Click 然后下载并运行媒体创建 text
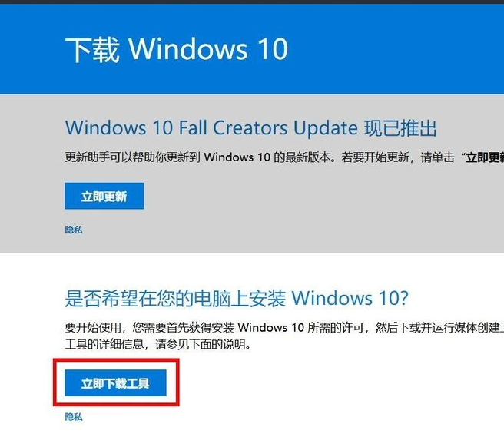 pyautogui.click(x=437, y=327)
